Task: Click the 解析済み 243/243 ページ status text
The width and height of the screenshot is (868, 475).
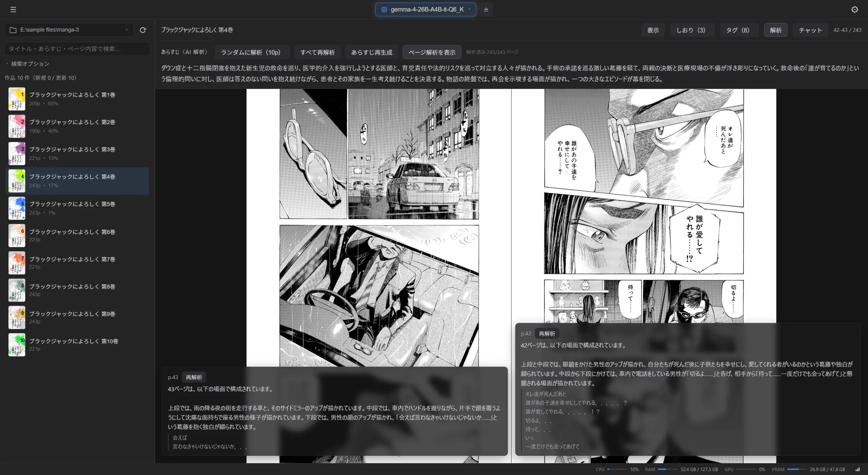Action: 492,52
